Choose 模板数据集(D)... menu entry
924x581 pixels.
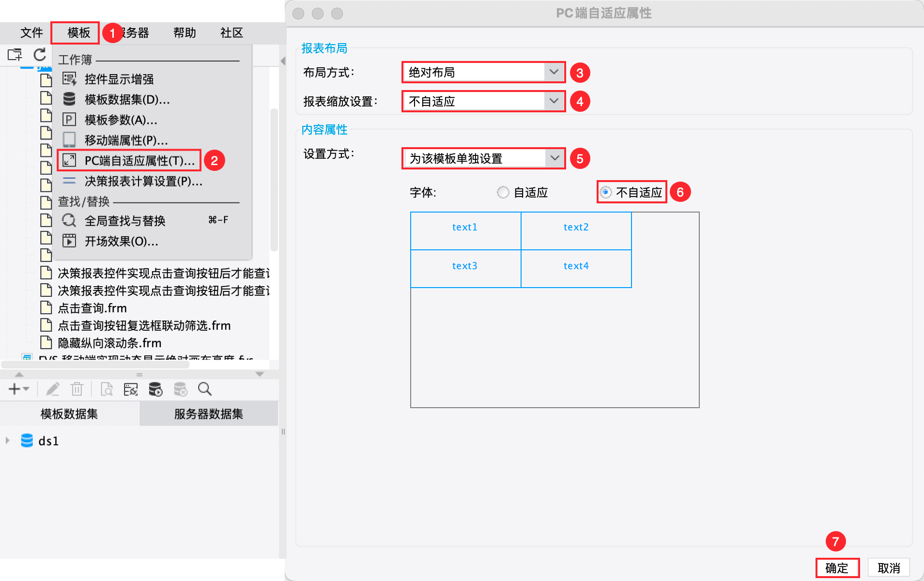[x=127, y=99]
